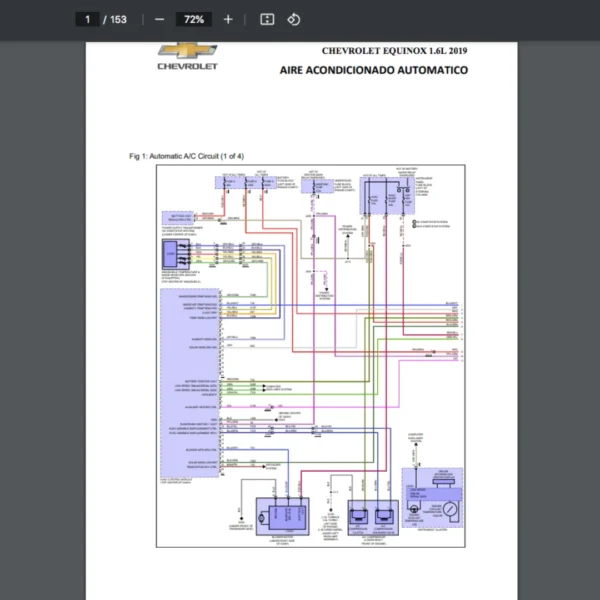Click the AIRE ACONDICIONADO AUTOMATICO heading
The width and height of the screenshot is (600, 600).
pyautogui.click(x=374, y=70)
